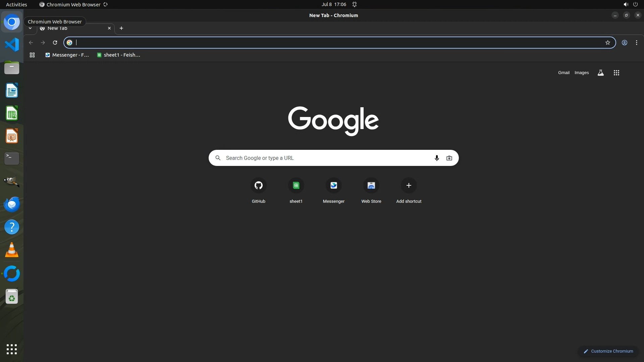The image size is (644, 362).
Task: Open Search Labs flask icon
Action: point(600,73)
